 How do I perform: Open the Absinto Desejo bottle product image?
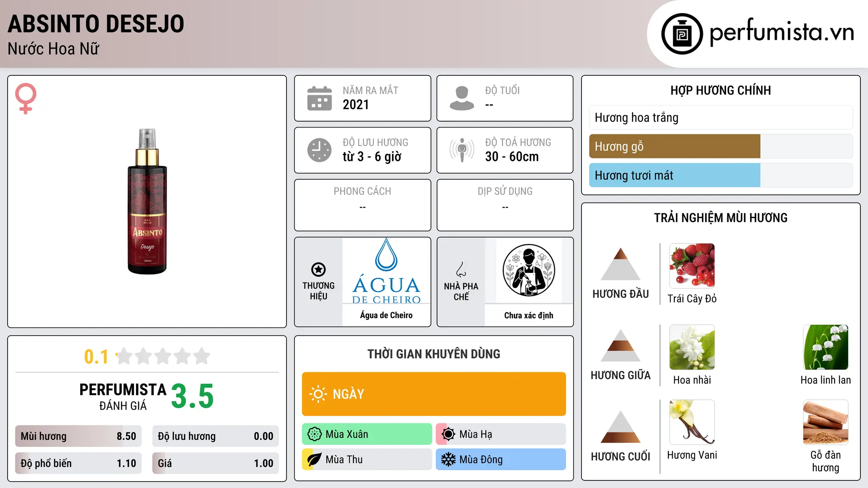coord(147,201)
